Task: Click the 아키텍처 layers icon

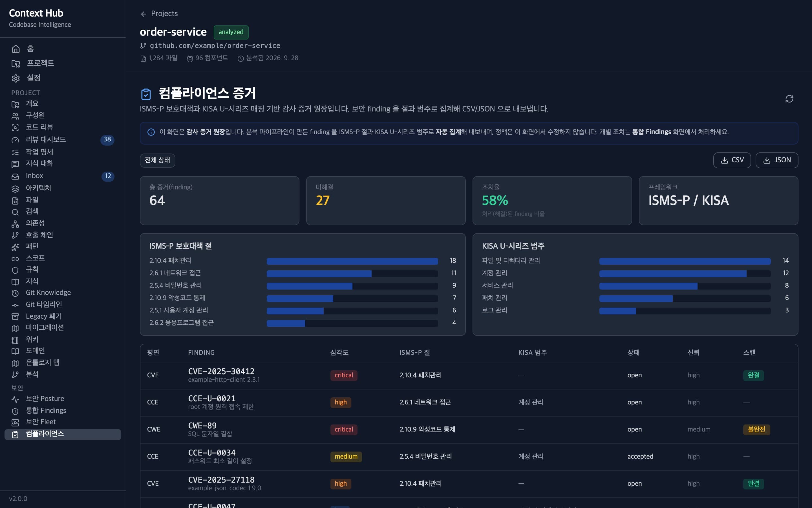Action: point(15,189)
